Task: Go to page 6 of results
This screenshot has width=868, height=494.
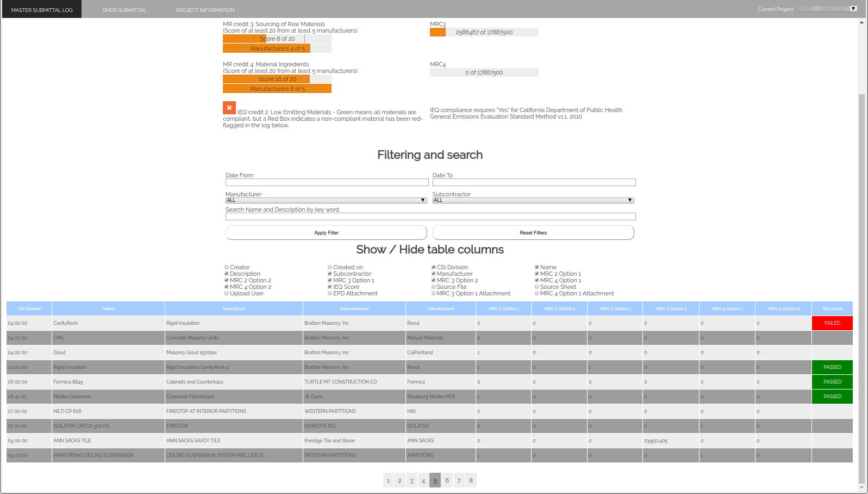Action: click(447, 480)
